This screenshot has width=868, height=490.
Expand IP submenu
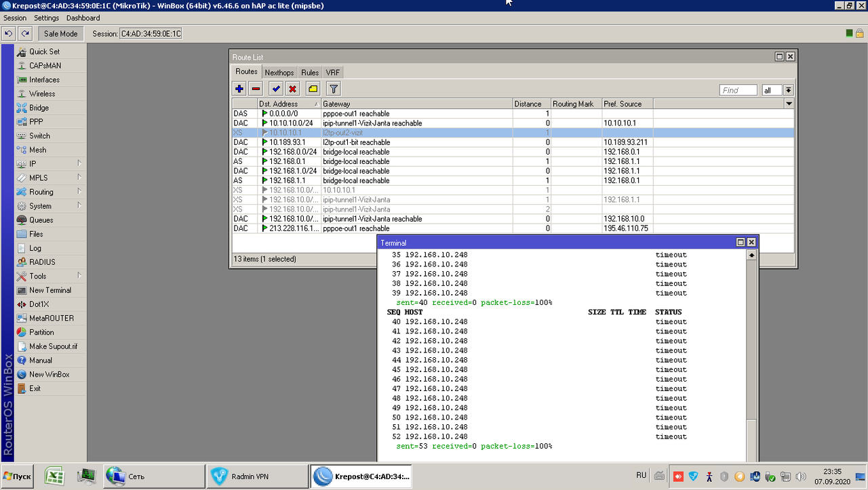(79, 164)
